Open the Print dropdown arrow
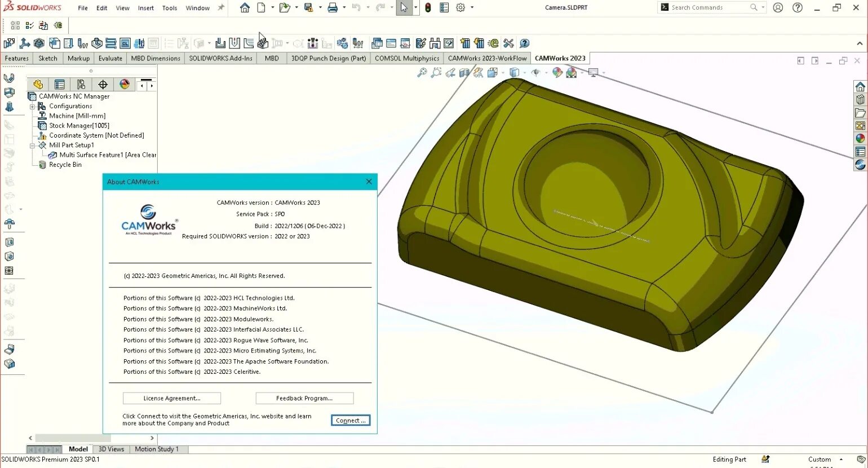The height and width of the screenshot is (468, 868). [344, 7]
